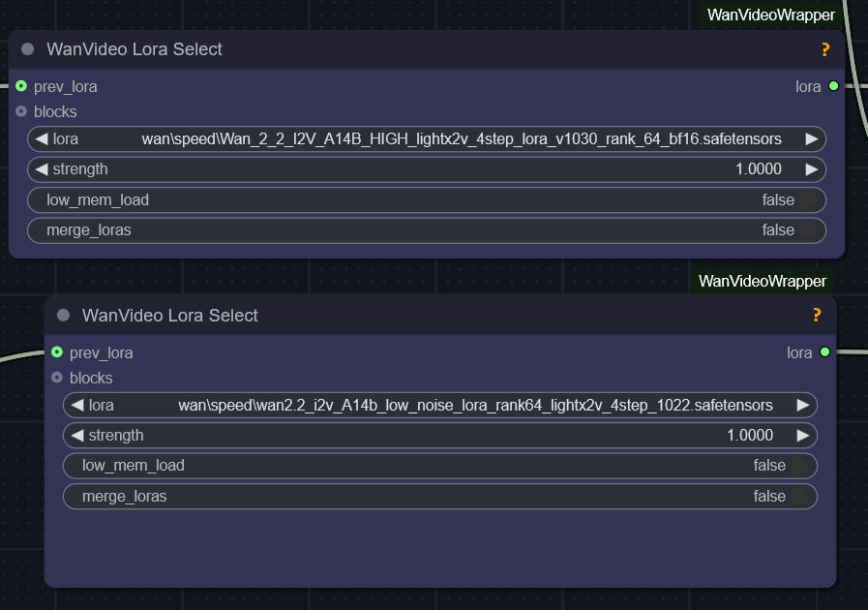Collapse the low_noise Lora Select node dot

tap(63, 316)
